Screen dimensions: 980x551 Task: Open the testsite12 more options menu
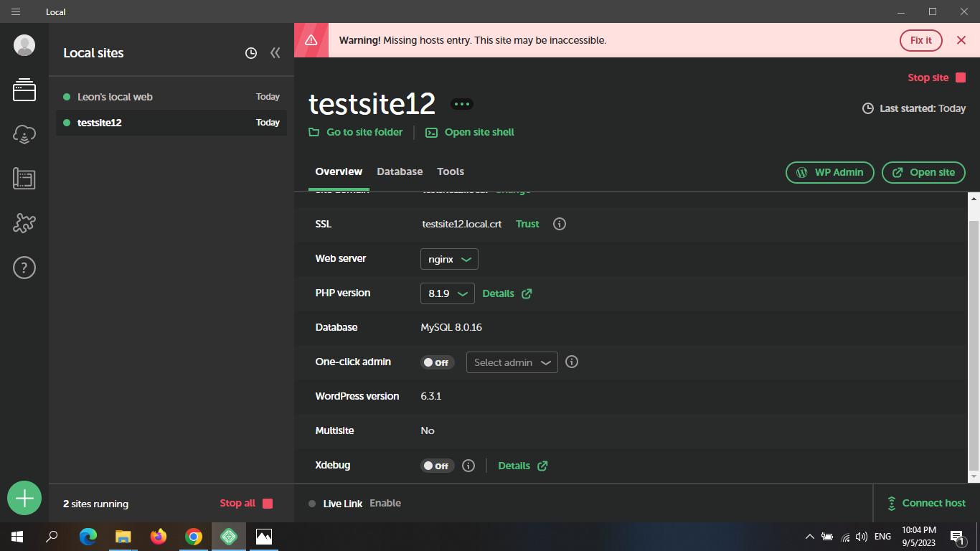pos(462,104)
